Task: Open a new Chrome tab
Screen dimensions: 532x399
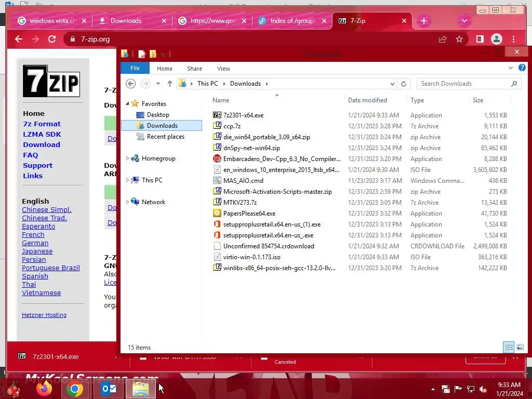Action: tap(424, 21)
